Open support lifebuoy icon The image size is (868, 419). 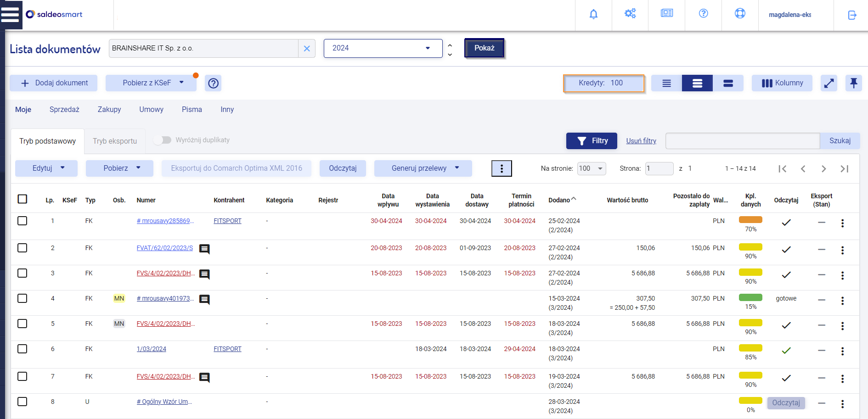[x=740, y=13]
